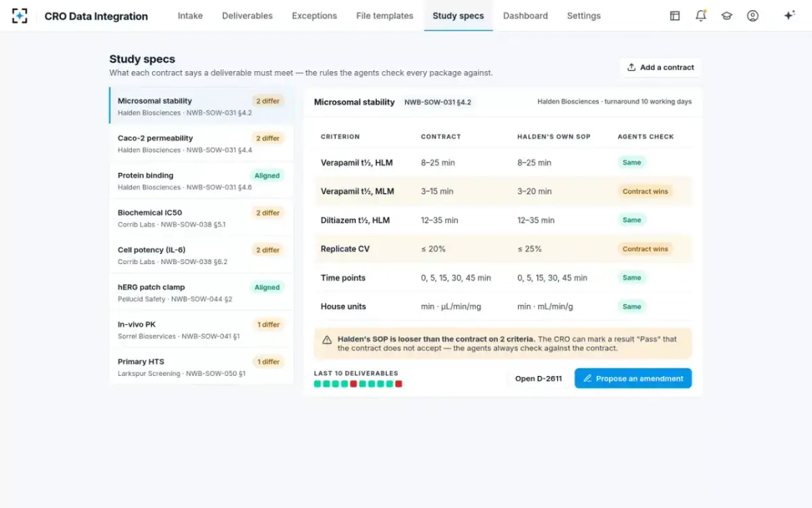Image resolution: width=812 pixels, height=508 pixels.
Task: Open the layout panel icon in header
Action: (x=675, y=16)
